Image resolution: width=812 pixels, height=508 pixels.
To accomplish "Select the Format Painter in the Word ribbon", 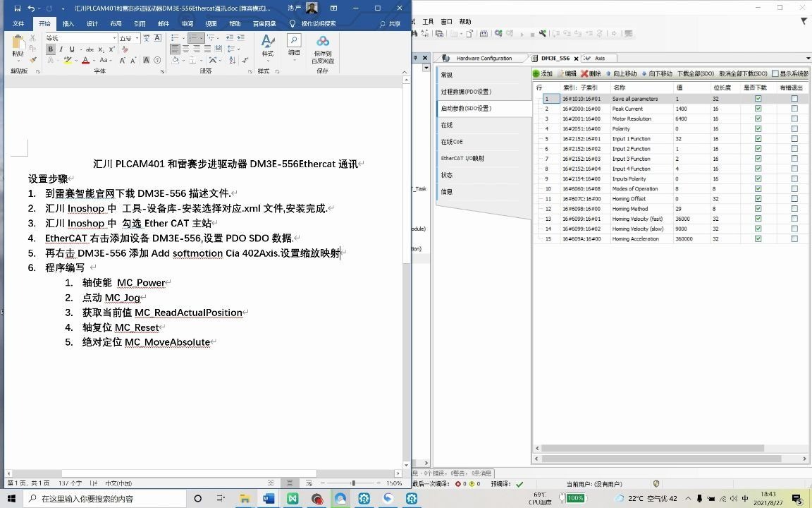I will pyautogui.click(x=34, y=60).
